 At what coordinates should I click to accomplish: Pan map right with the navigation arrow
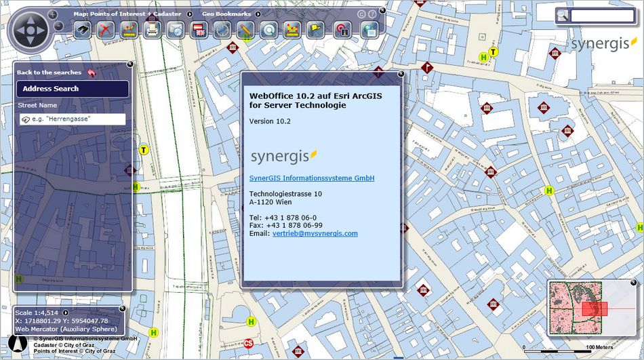(x=41, y=31)
